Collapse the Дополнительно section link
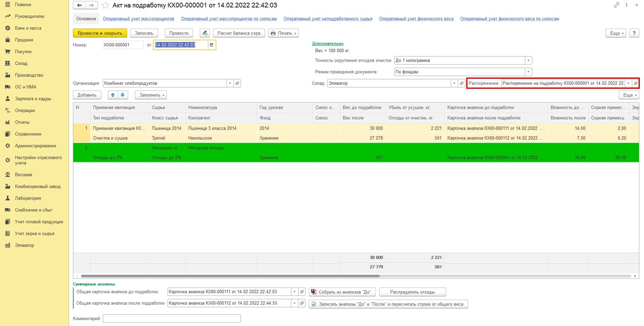 [x=327, y=44]
